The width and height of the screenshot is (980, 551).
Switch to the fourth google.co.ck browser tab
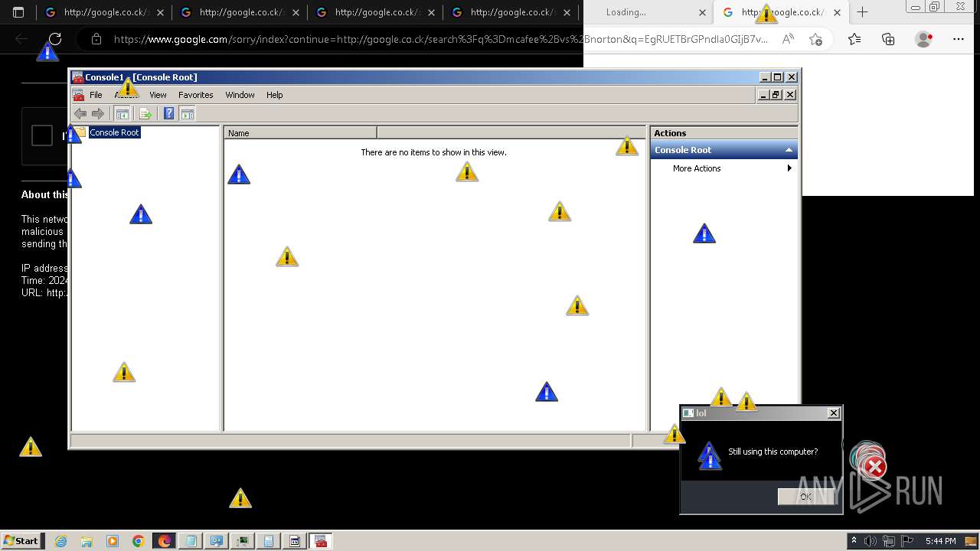(x=511, y=12)
